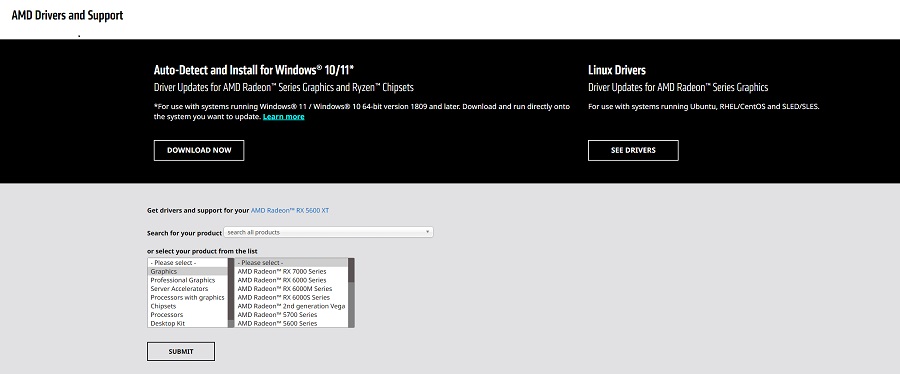The width and height of the screenshot is (900, 374).
Task: Click the category list scrollbar
Action: point(231,293)
